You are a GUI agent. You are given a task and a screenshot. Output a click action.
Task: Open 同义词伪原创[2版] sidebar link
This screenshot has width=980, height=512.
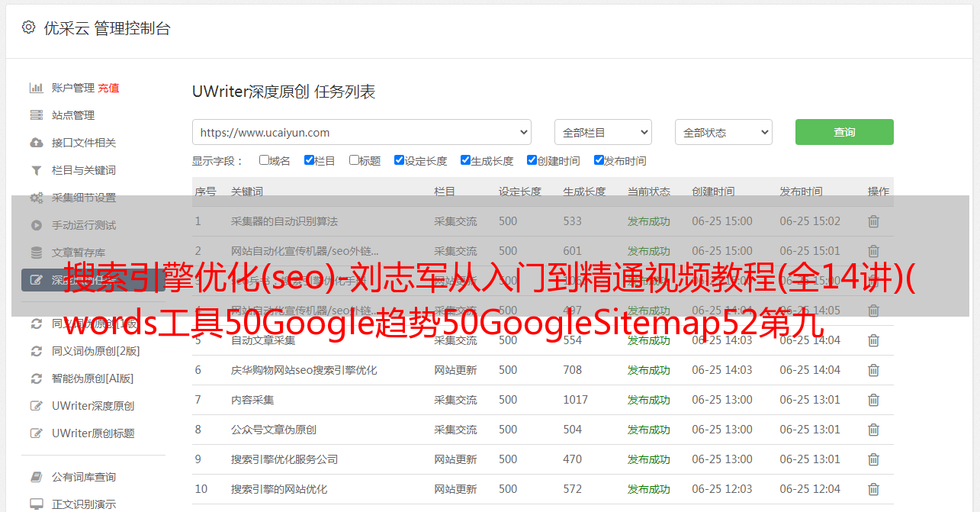coord(96,351)
